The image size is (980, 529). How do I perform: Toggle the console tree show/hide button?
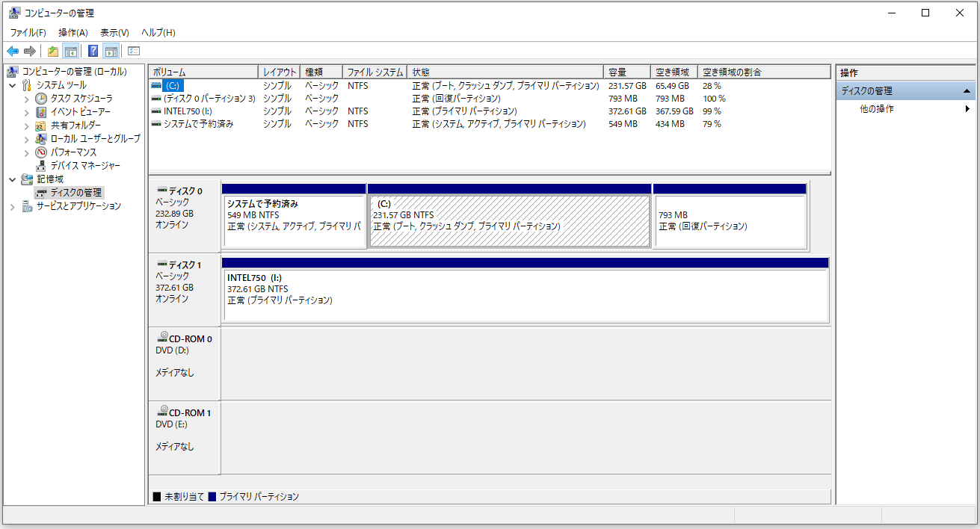(x=71, y=51)
